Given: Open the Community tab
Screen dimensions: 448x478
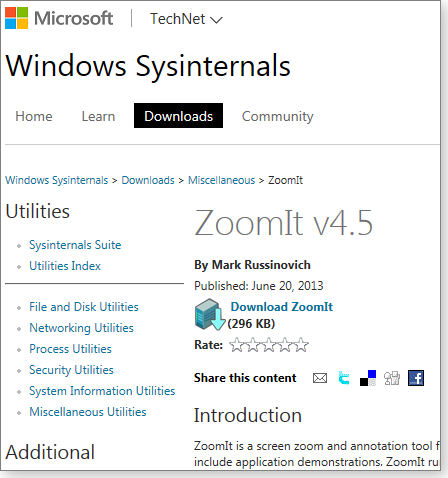Looking at the screenshot, I should pos(277,116).
